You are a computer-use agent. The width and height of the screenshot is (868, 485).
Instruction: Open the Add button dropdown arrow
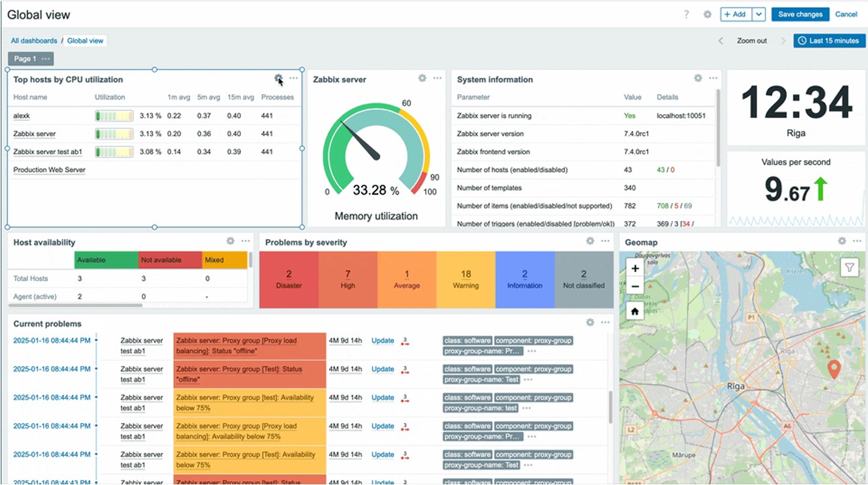[759, 14]
